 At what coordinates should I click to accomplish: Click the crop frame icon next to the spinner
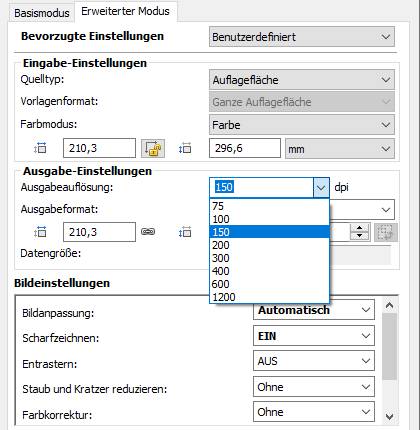click(386, 232)
